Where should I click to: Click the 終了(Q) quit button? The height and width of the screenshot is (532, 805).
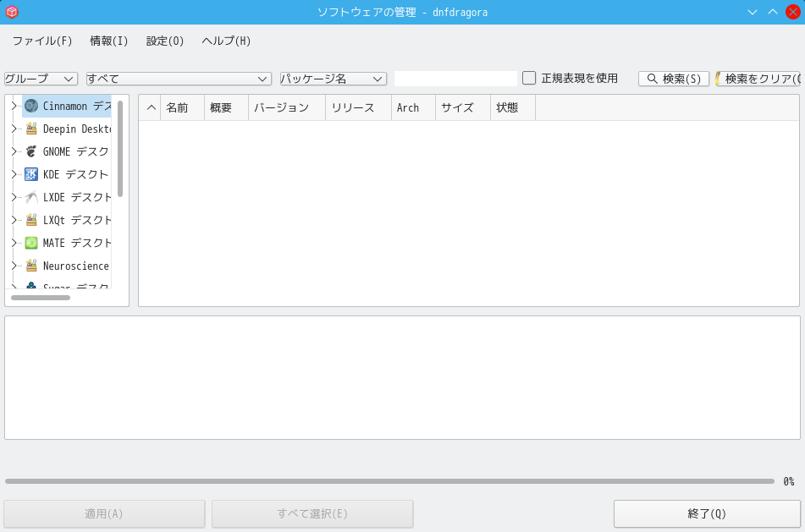pyautogui.click(x=707, y=513)
